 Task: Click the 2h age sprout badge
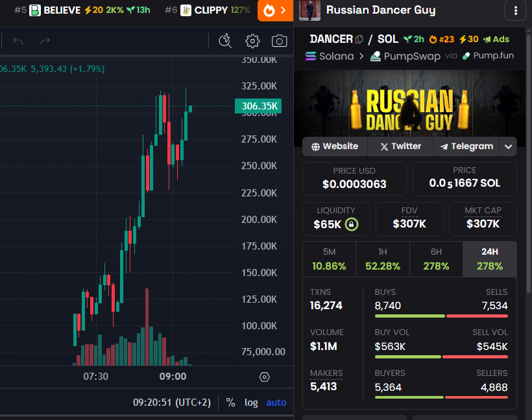tap(414, 40)
